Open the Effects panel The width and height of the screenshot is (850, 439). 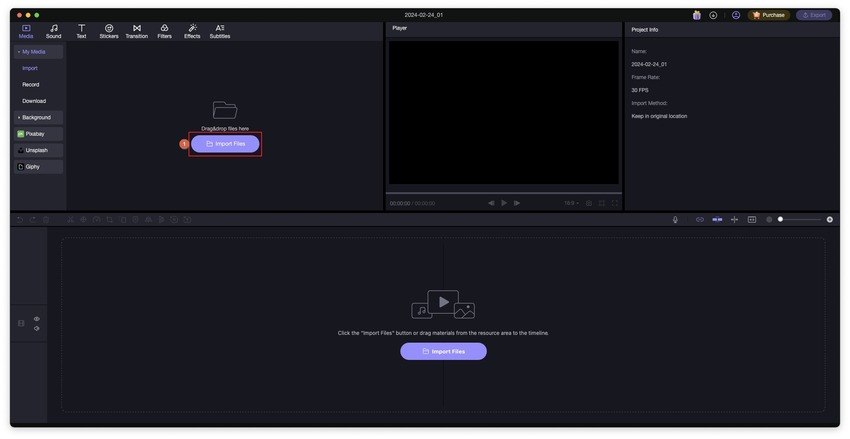[x=192, y=31]
